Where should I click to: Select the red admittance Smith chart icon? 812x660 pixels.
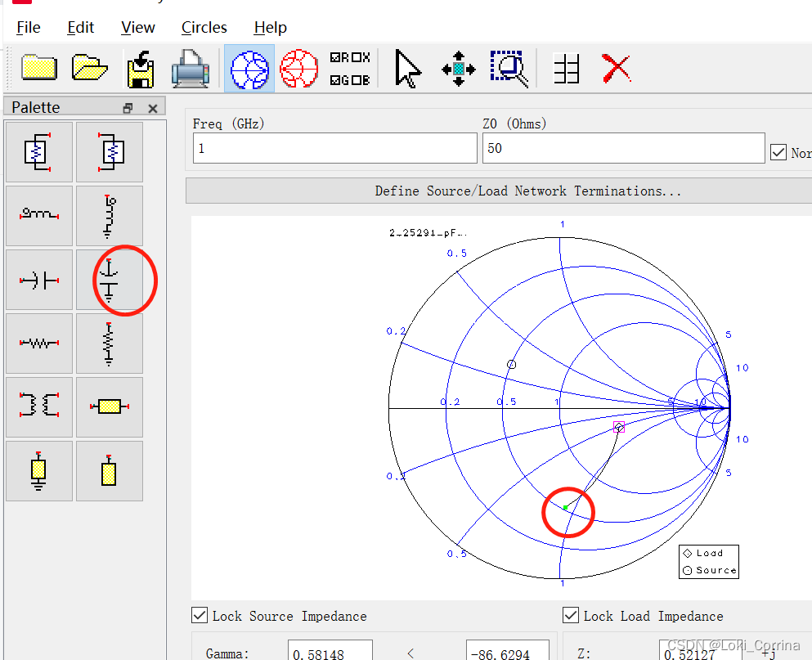pyautogui.click(x=298, y=69)
